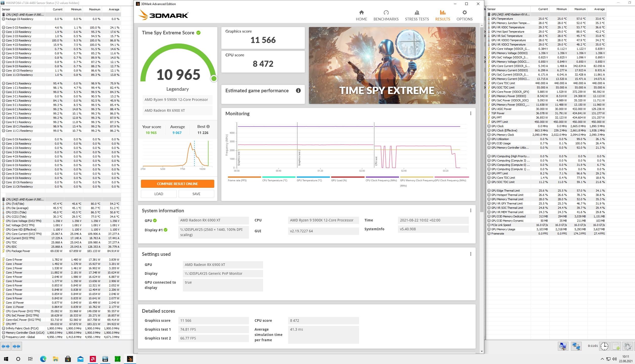Click 3DMark scrollbar down arrow

pyautogui.click(x=481, y=351)
